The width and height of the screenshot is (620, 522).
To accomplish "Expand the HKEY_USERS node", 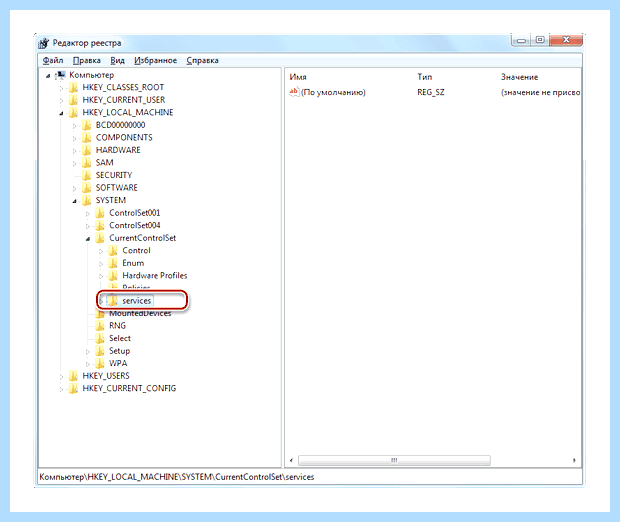I will (61, 377).
